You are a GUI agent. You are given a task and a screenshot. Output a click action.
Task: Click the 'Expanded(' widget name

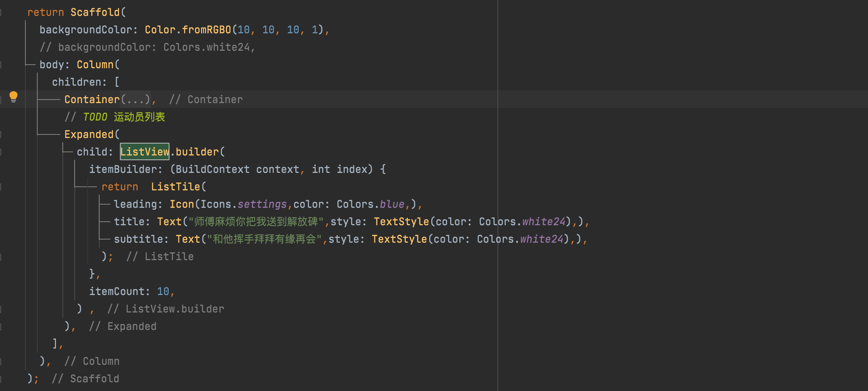click(92, 134)
